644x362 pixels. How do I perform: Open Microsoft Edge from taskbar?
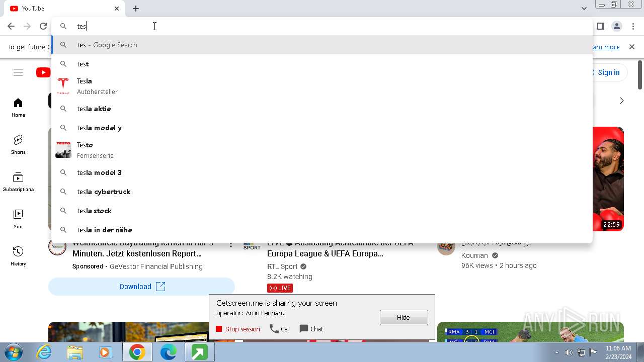[168, 352]
